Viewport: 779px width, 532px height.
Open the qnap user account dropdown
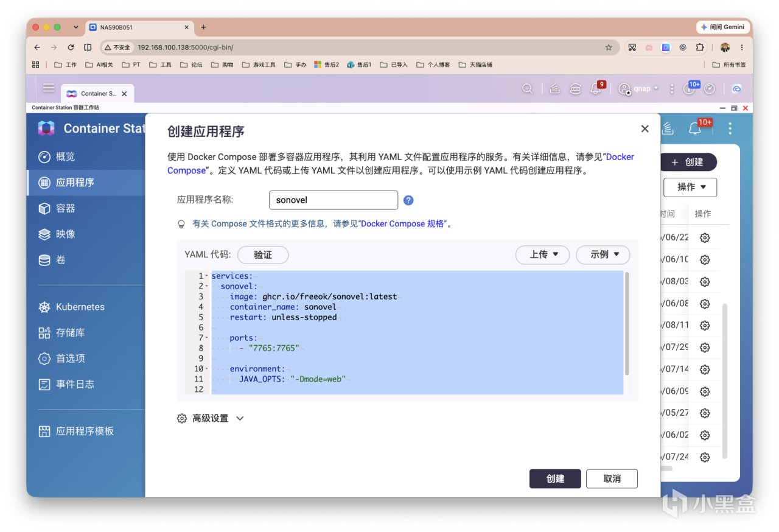[x=639, y=89]
